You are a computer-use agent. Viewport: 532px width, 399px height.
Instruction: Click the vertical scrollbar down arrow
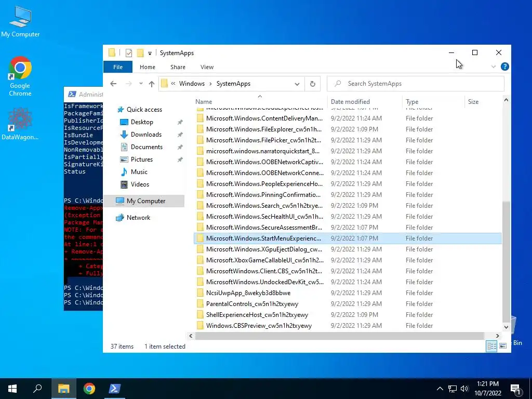pos(506,327)
